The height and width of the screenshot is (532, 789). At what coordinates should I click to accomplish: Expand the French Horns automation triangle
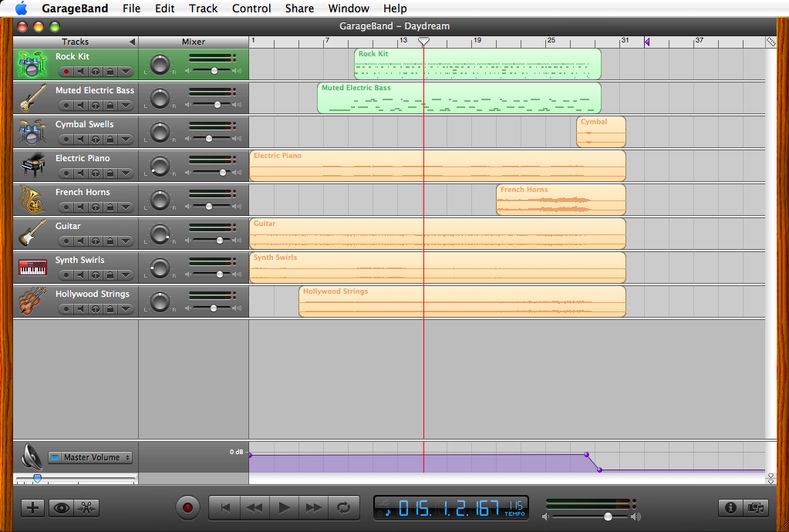125,207
